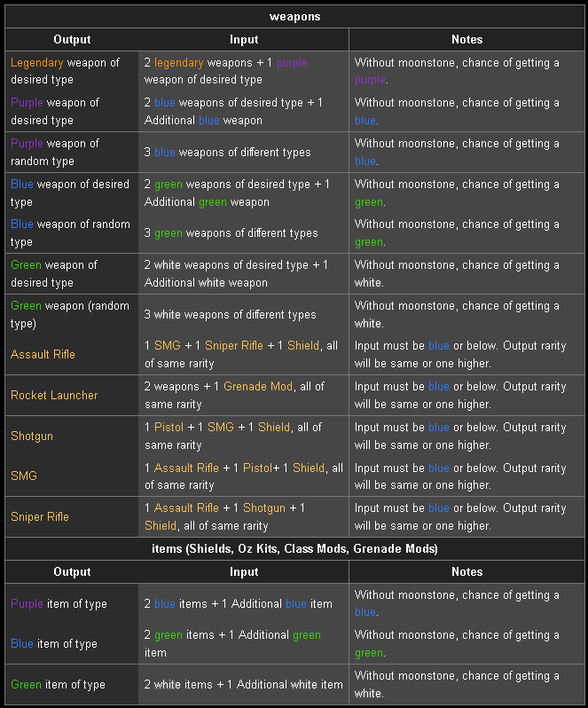
Task: Open the SMG output link
Action: pyautogui.click(x=23, y=476)
